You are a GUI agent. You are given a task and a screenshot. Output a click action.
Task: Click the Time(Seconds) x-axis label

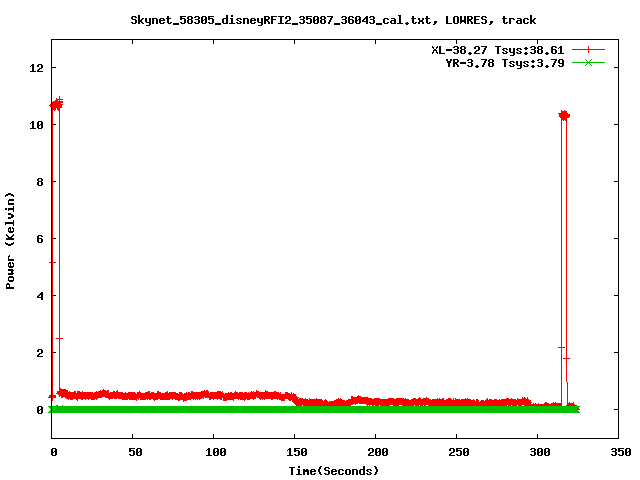pos(333,471)
